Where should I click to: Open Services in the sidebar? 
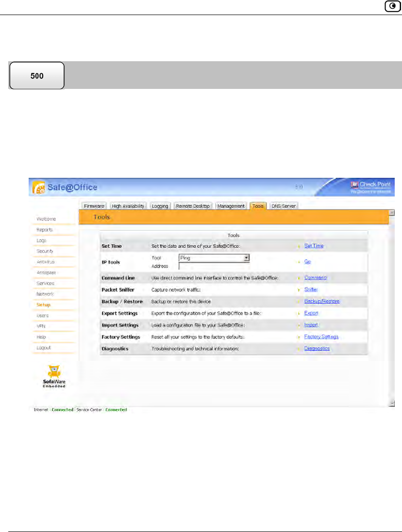(x=46, y=283)
